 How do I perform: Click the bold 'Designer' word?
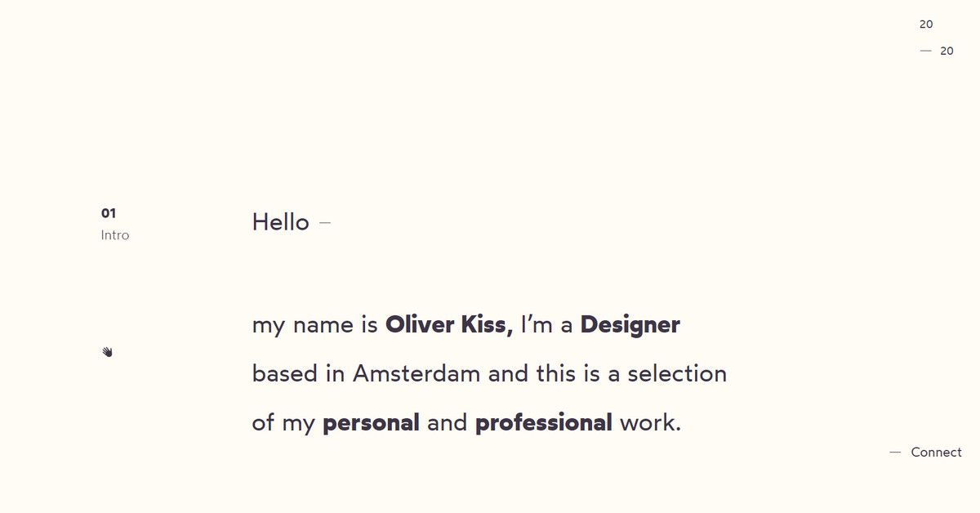click(630, 325)
